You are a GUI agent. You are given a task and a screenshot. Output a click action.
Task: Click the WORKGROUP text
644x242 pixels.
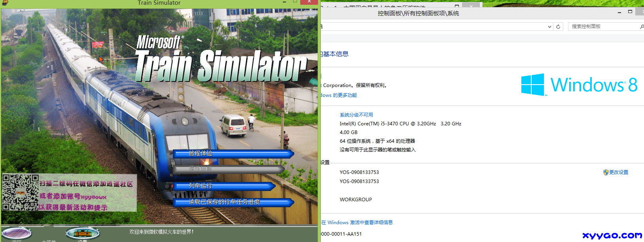point(356,200)
